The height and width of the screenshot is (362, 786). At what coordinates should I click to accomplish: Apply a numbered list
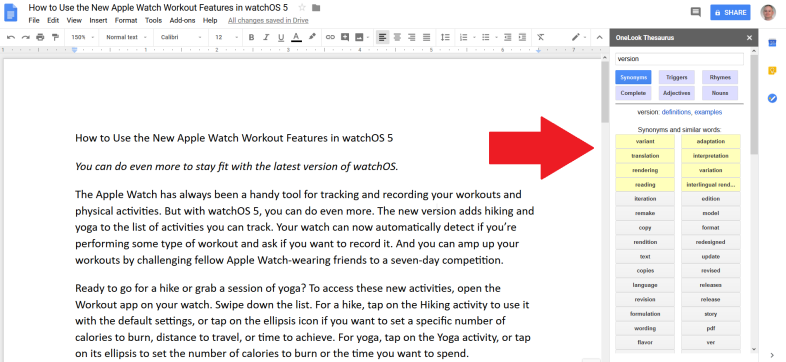click(463, 37)
